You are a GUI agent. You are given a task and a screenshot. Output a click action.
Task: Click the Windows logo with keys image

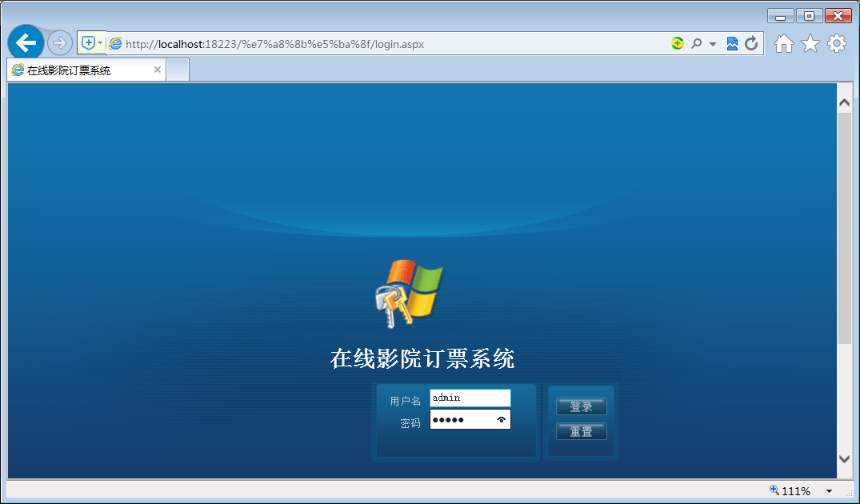pos(409,294)
